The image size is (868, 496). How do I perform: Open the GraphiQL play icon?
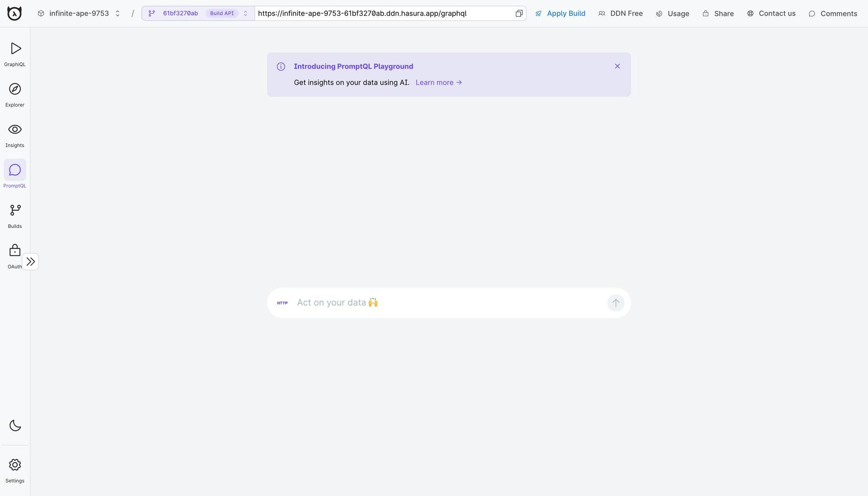coord(15,49)
